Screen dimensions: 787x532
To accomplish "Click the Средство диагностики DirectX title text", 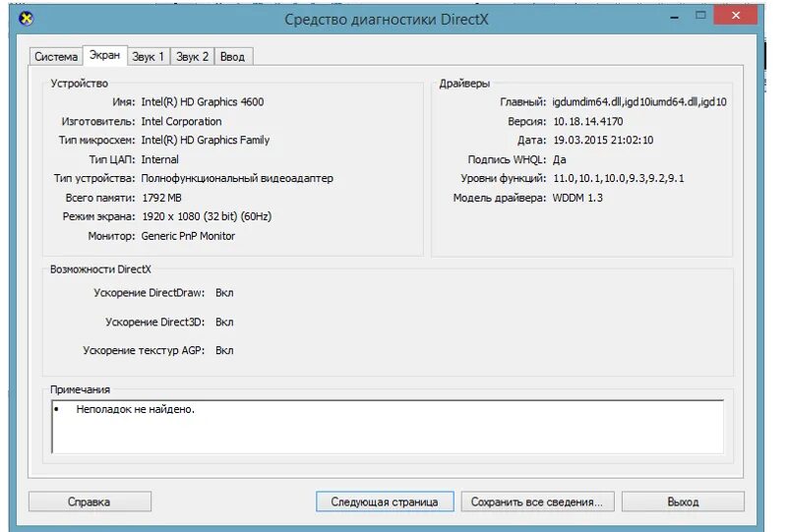I will tap(386, 19).
